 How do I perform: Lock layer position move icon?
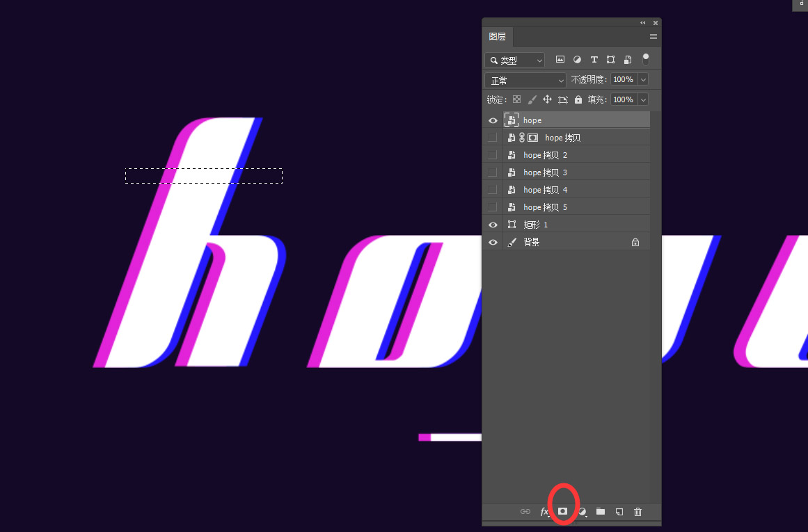(x=547, y=99)
